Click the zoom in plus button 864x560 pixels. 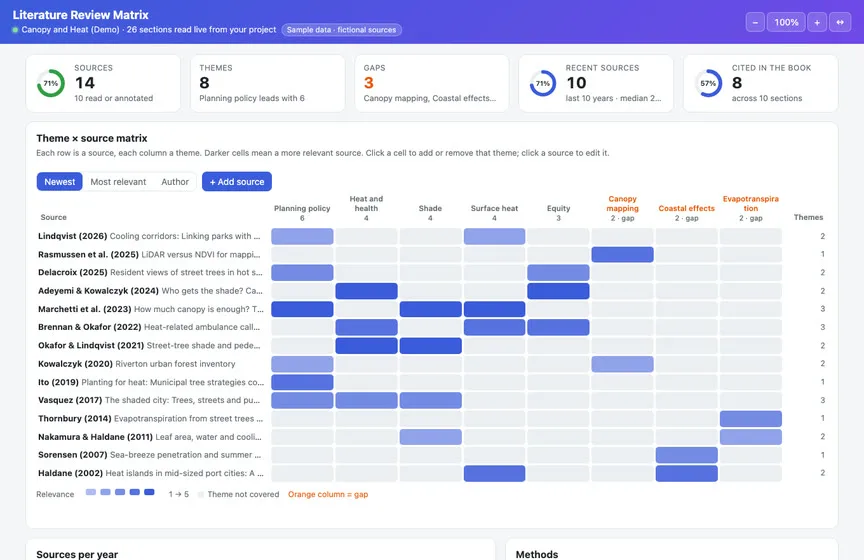pyautogui.click(x=817, y=23)
